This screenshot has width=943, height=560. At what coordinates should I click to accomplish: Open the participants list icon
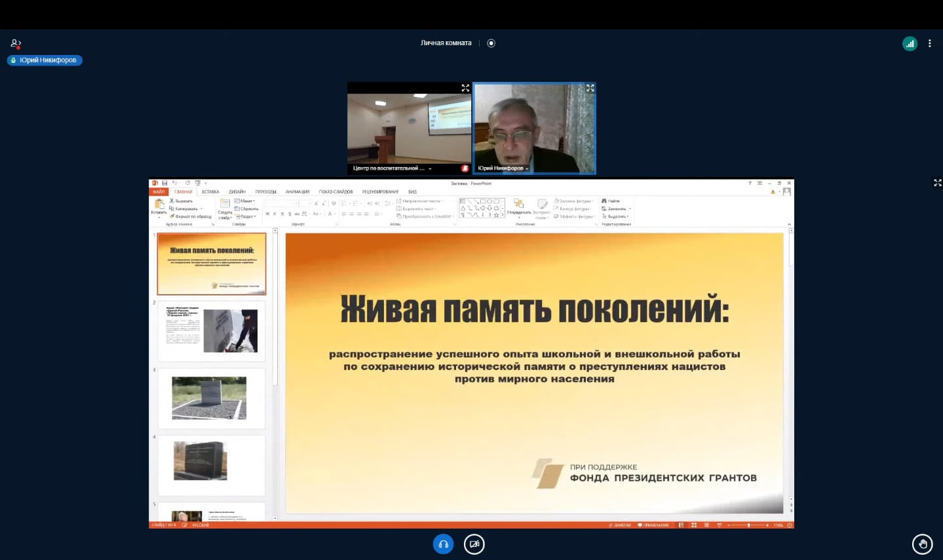click(x=16, y=43)
